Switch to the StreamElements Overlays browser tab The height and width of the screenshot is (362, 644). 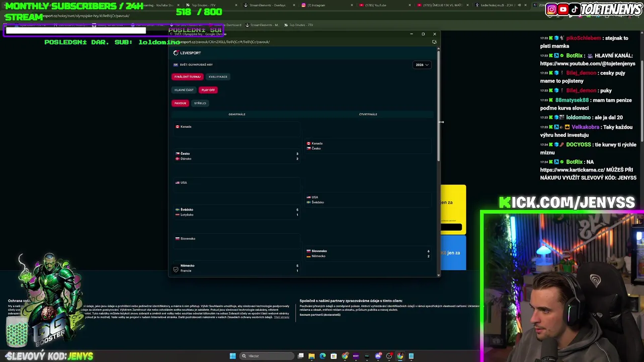point(267,5)
